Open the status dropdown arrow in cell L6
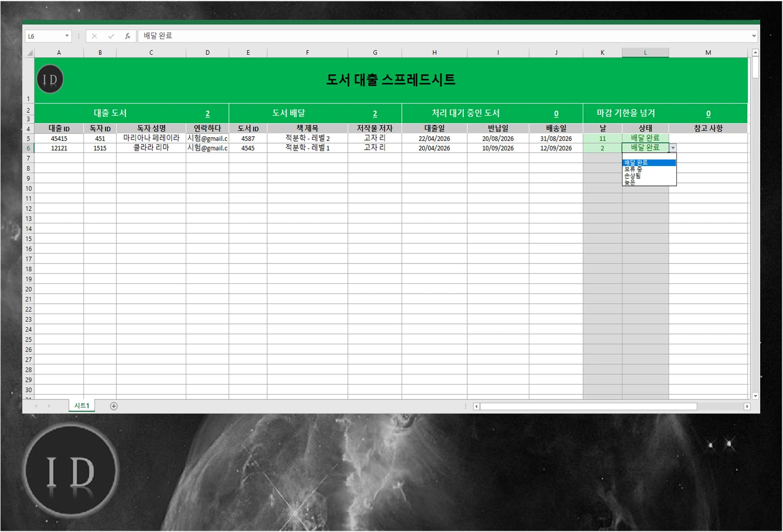The image size is (783, 532). pos(673,148)
